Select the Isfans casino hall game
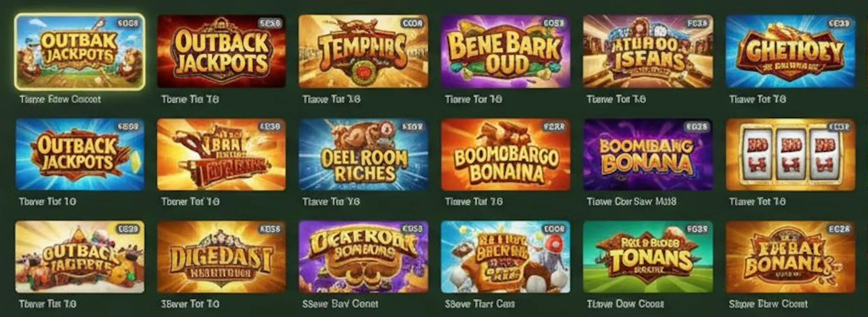The image size is (868, 317). coord(647,52)
